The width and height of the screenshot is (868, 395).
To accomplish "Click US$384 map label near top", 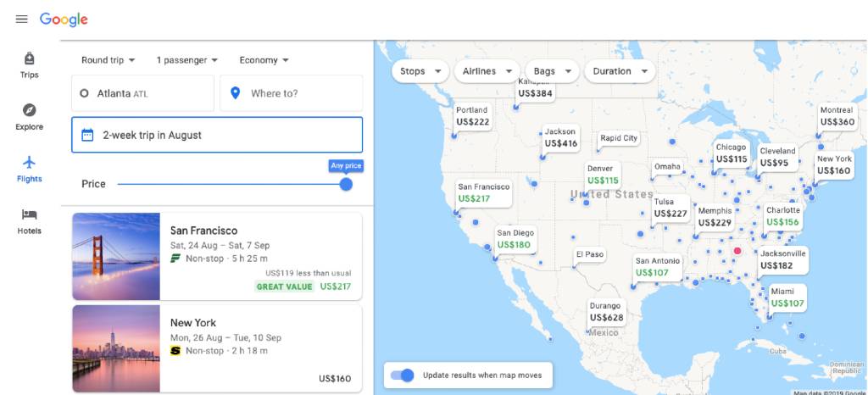I will click(x=535, y=90).
